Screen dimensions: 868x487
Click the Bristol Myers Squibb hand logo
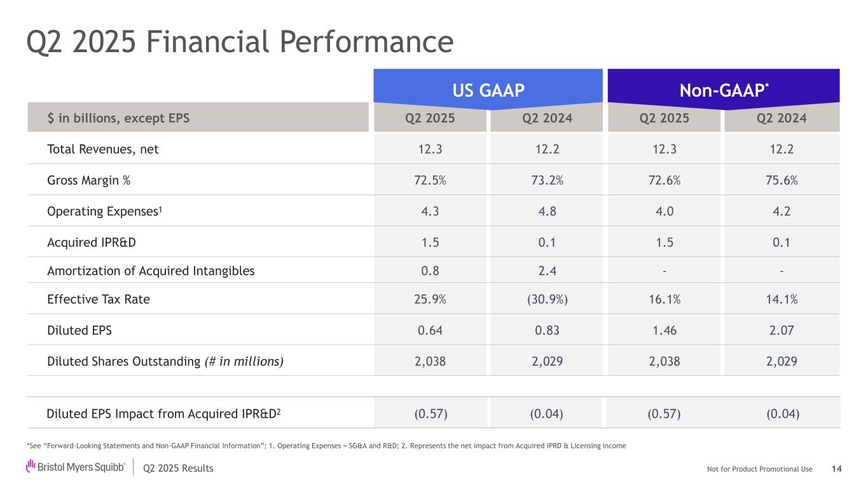(x=31, y=467)
